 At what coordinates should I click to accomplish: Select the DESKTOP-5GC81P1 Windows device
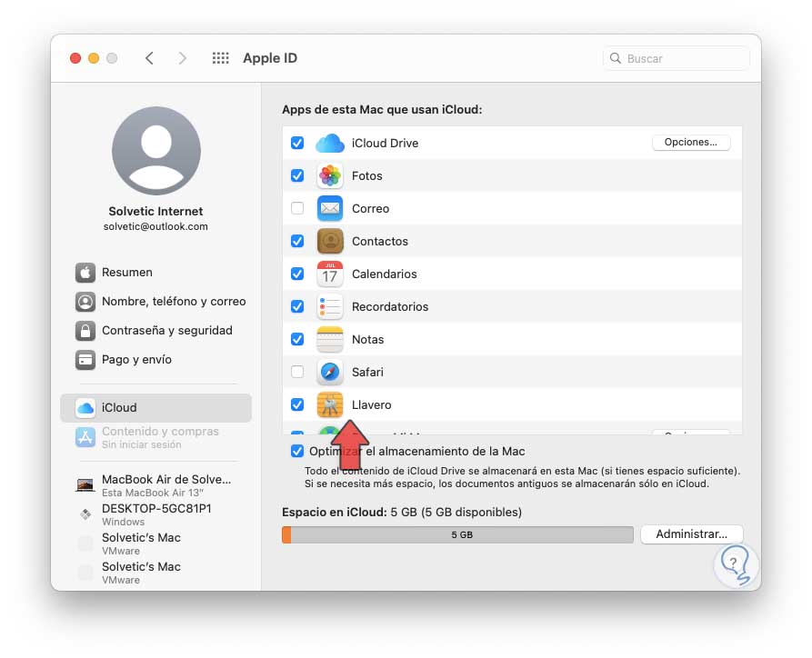(155, 514)
